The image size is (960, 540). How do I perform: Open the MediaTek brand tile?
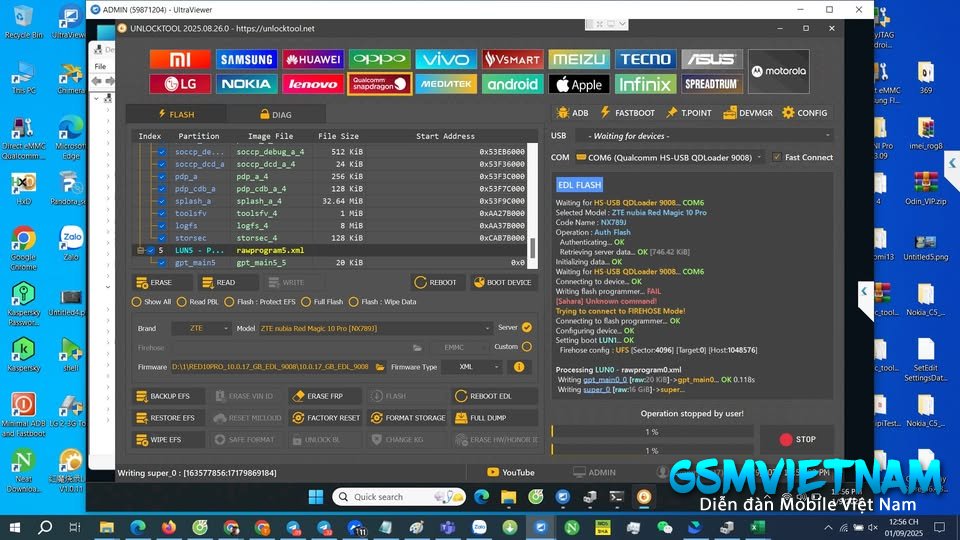446,84
